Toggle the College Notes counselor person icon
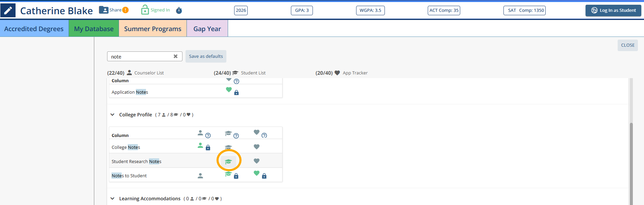This screenshot has height=205, width=644. pyautogui.click(x=200, y=145)
